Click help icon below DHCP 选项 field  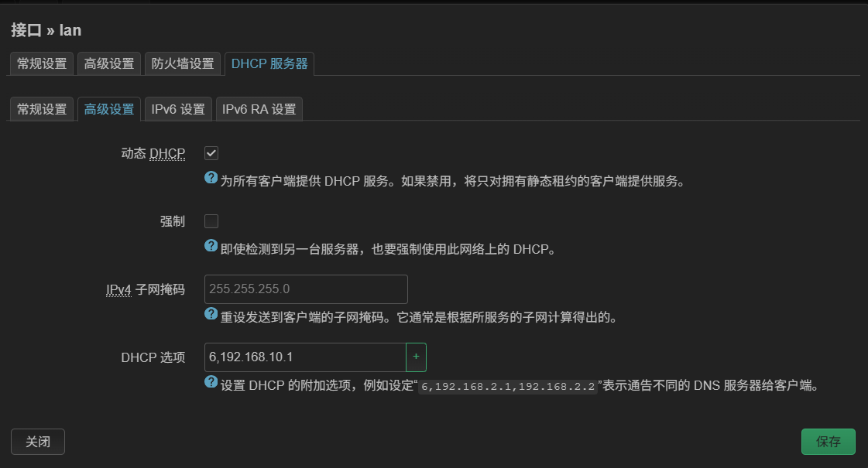tap(211, 382)
